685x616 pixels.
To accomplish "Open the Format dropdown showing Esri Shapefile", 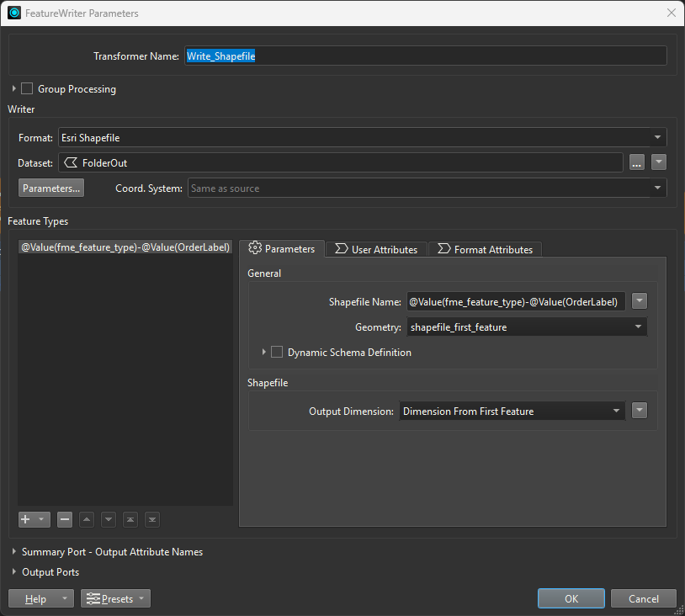I will pyautogui.click(x=362, y=137).
